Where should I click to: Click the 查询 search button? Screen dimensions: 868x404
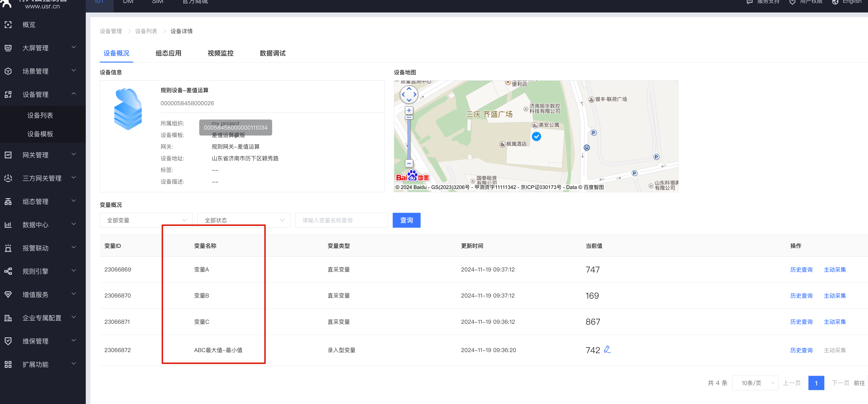click(x=406, y=220)
